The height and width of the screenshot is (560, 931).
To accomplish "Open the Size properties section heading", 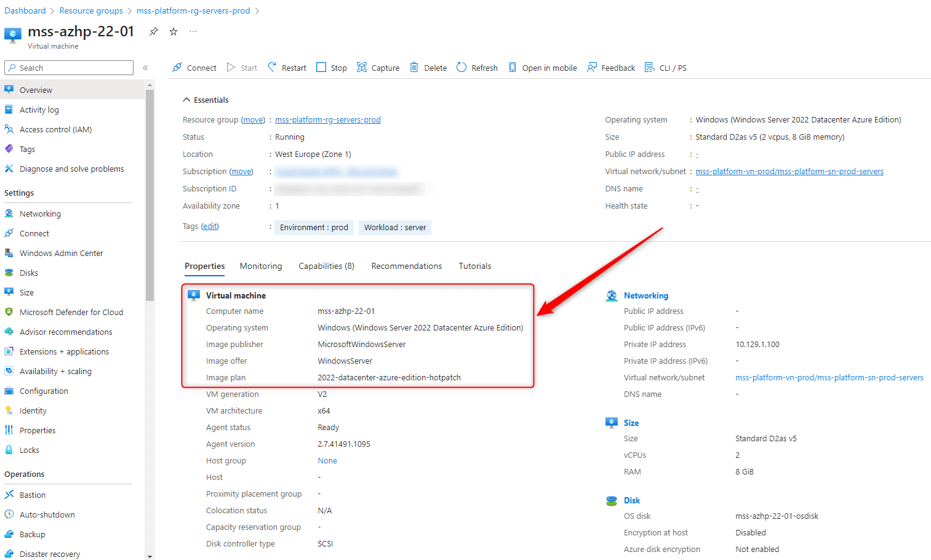I will 631,423.
